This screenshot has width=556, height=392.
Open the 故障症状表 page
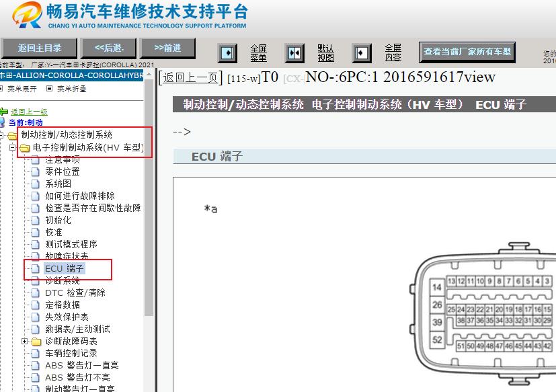click(x=67, y=256)
